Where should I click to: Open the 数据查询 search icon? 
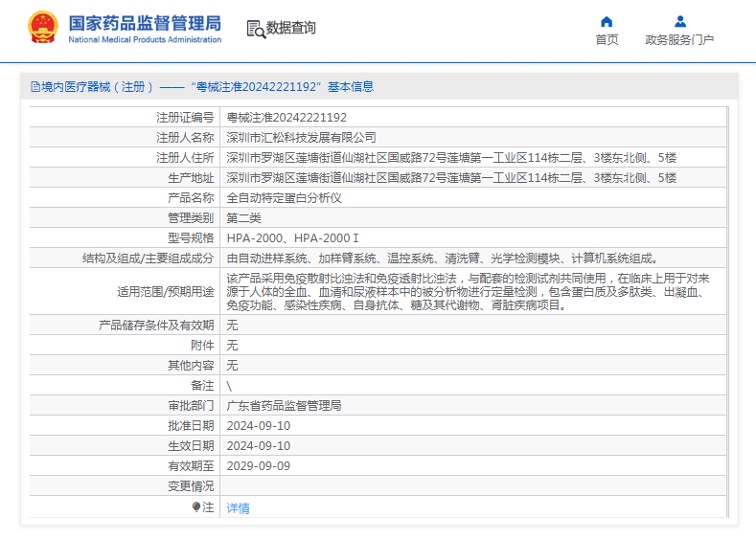click(x=256, y=29)
